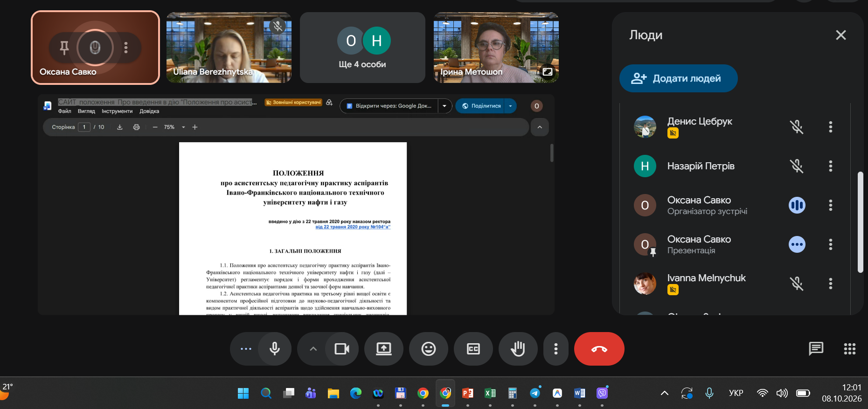Image resolution: width=868 pixels, height=409 pixels.
Task: Send an emoji reaction
Action: point(429,349)
